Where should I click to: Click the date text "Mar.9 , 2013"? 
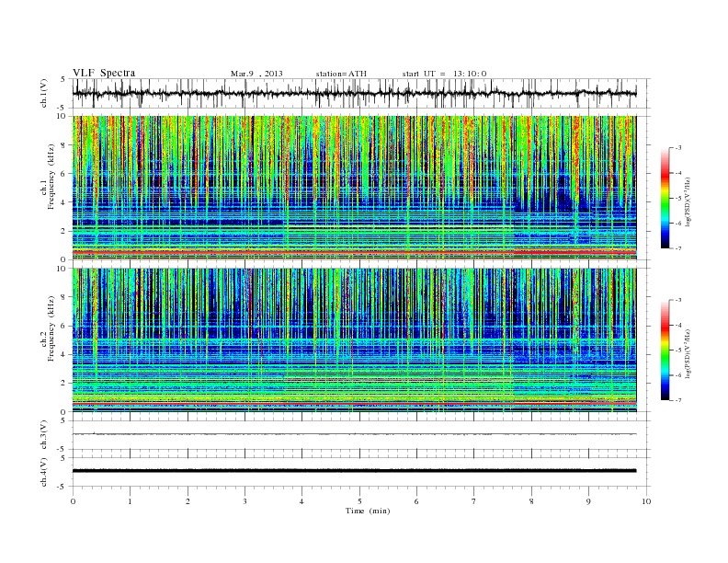(256, 74)
